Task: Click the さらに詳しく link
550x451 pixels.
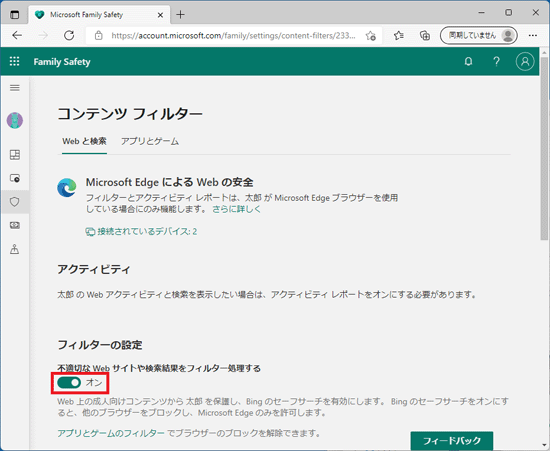Action: pos(236,209)
